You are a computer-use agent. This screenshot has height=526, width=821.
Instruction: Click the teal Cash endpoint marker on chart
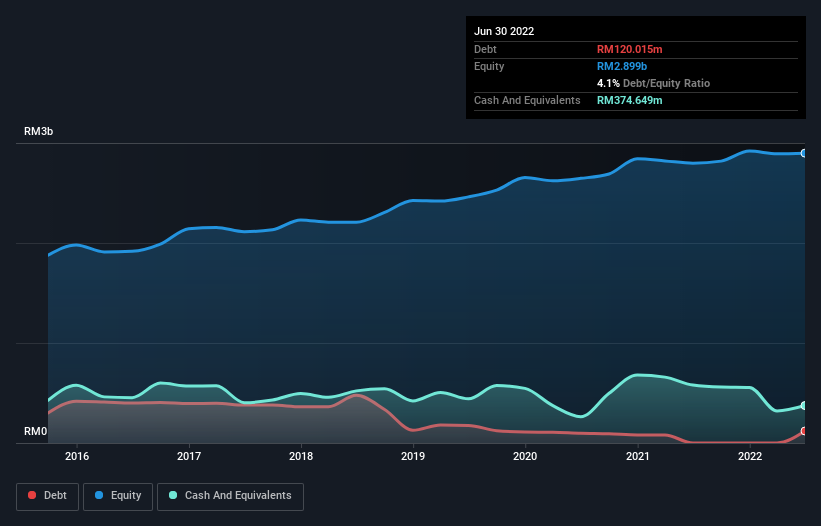(803, 406)
